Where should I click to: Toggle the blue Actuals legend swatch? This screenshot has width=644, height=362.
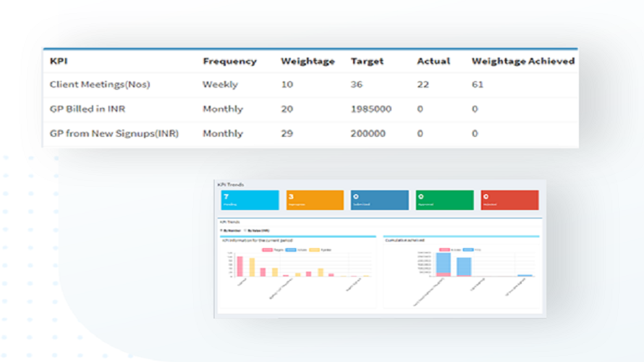(291, 250)
